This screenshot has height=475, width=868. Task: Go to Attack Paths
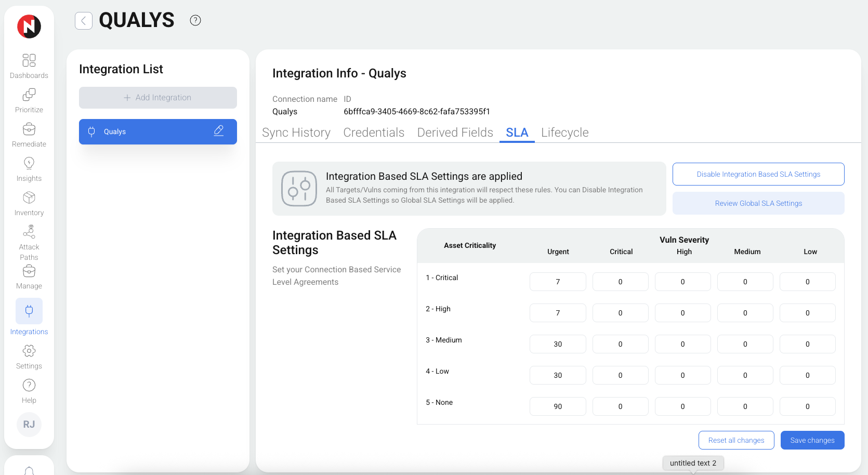29,243
